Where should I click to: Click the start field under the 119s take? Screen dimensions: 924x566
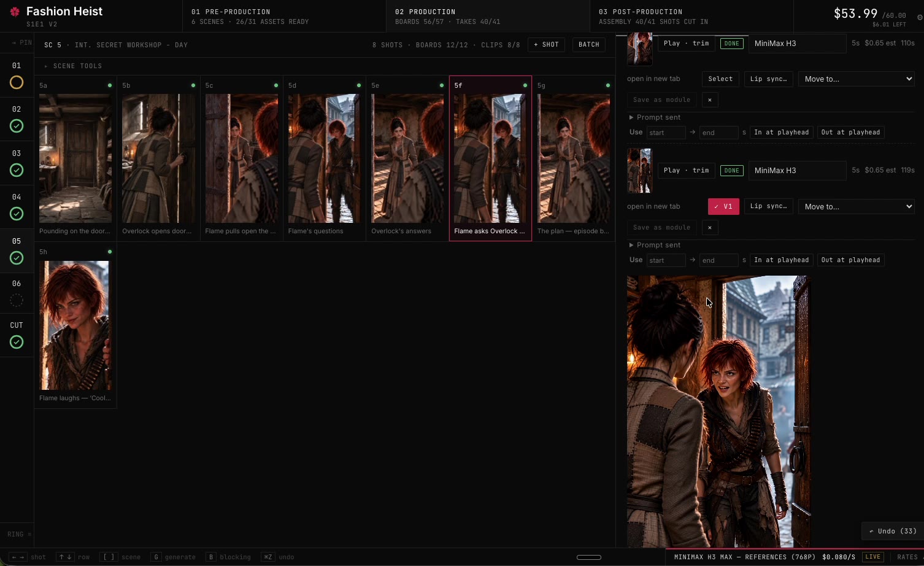click(x=666, y=260)
